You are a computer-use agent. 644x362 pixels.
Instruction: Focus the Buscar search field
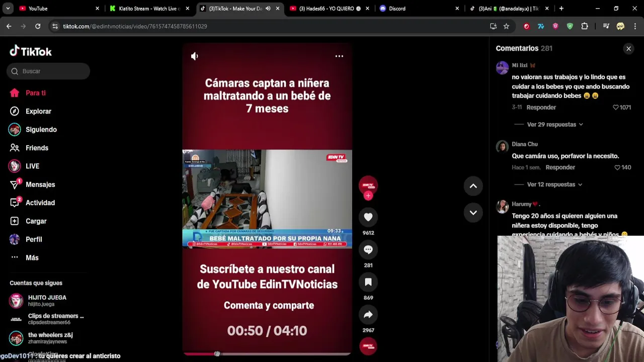(48, 71)
